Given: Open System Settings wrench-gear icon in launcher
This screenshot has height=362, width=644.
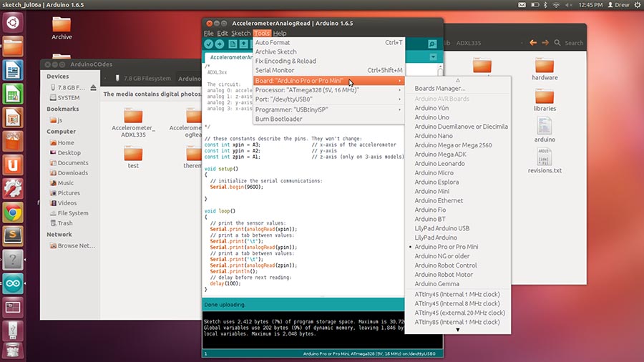Looking at the screenshot, I should coord(13,189).
